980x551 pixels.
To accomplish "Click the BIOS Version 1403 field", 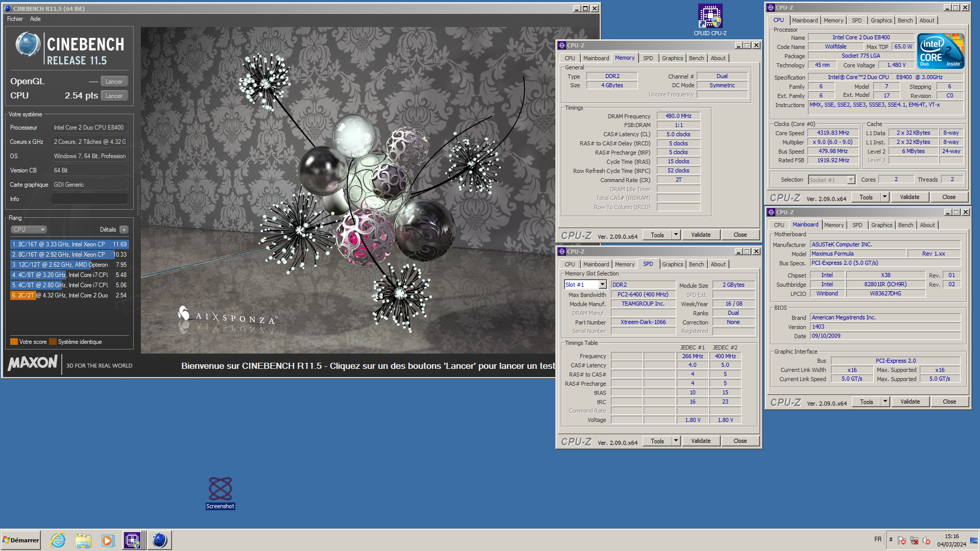I will (886, 327).
